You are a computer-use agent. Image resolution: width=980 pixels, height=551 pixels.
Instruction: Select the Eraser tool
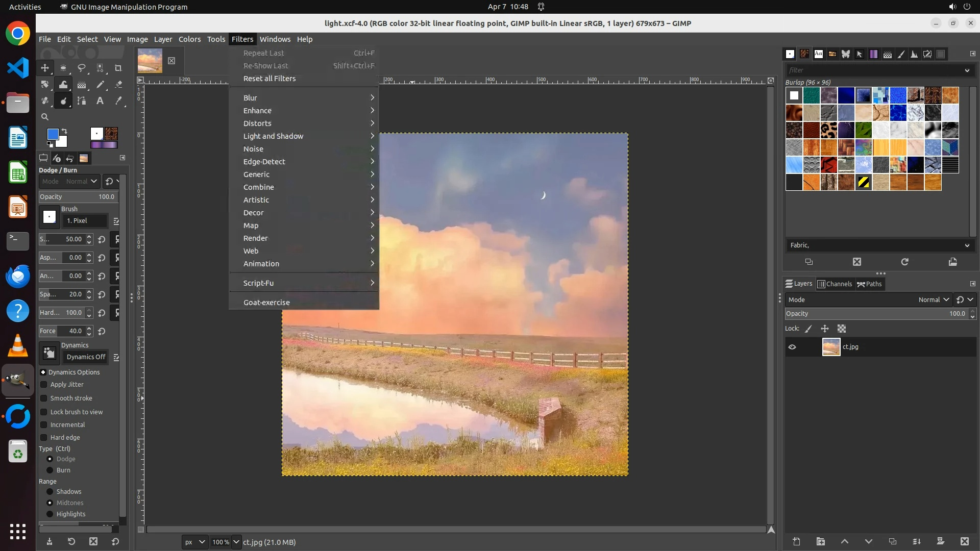pyautogui.click(x=118, y=85)
